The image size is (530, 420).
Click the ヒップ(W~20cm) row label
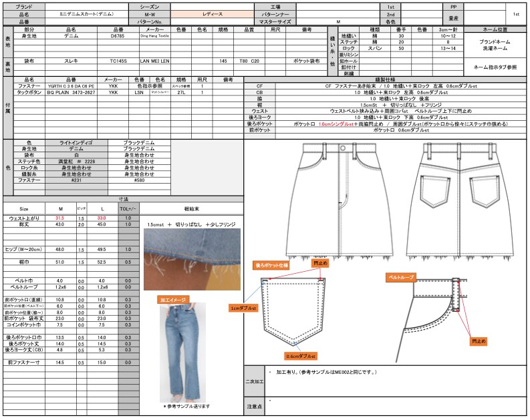pyautogui.click(x=24, y=250)
